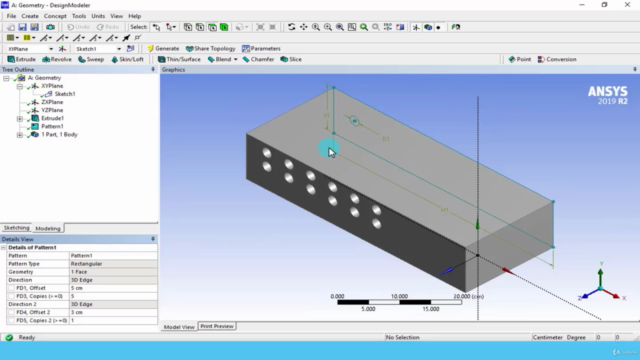Viewport: 640px width, 360px height.
Task: Click the Conversion button
Action: click(557, 60)
